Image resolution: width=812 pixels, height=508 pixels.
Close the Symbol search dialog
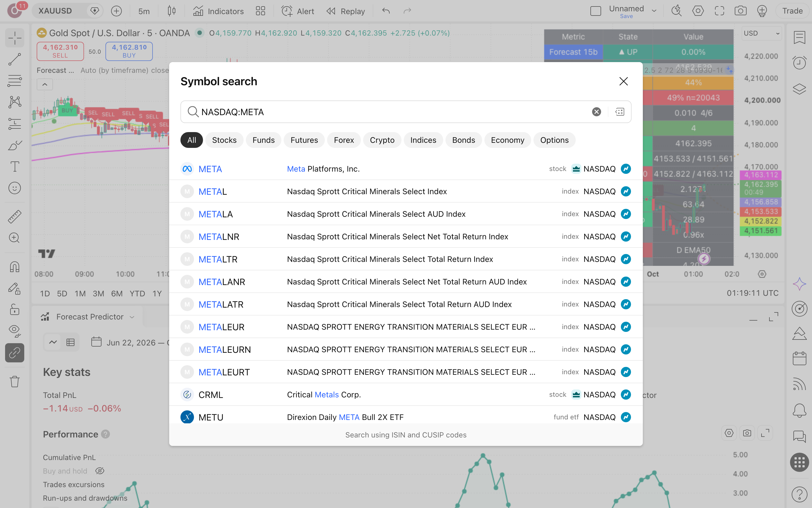[x=623, y=81]
